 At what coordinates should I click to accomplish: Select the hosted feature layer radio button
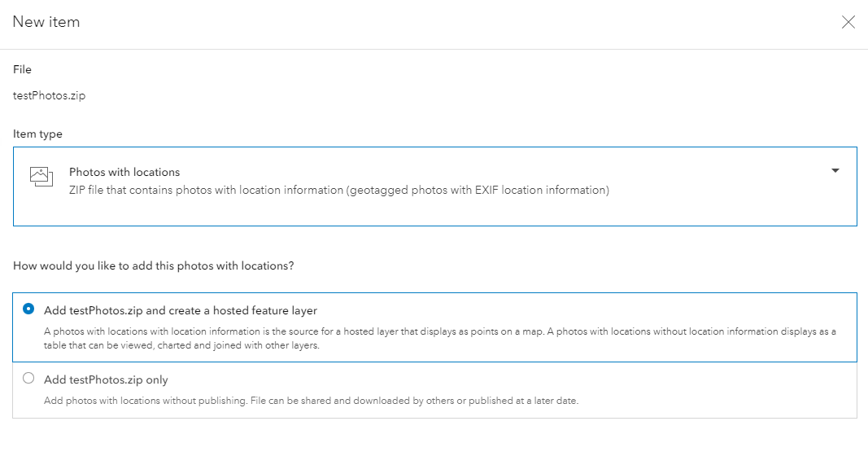click(x=28, y=309)
